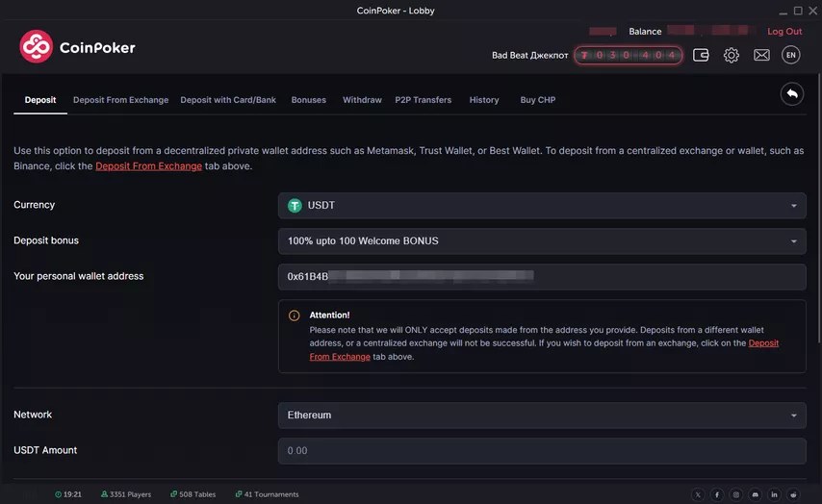Click the 3351 Players status text
822x504 pixels.
tap(131, 494)
